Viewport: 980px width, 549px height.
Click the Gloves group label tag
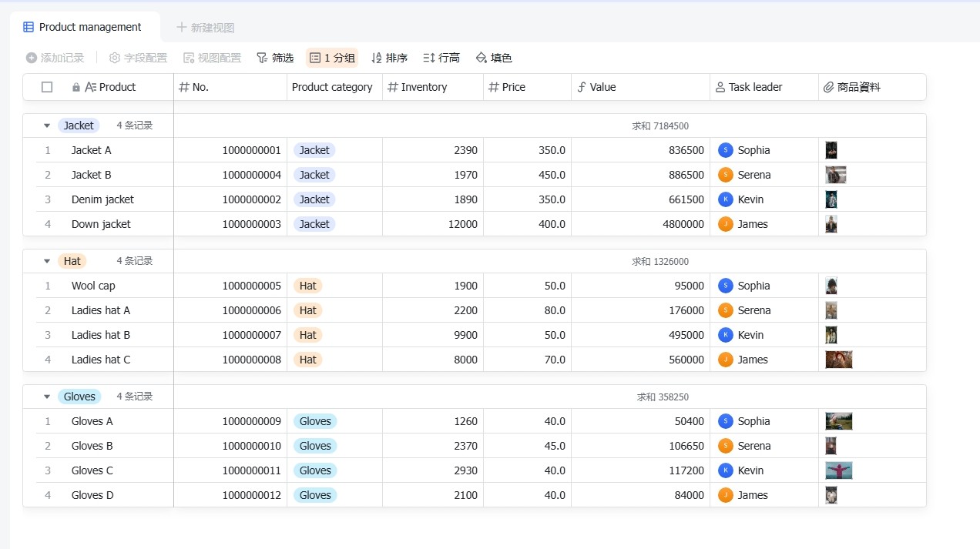pyautogui.click(x=79, y=397)
